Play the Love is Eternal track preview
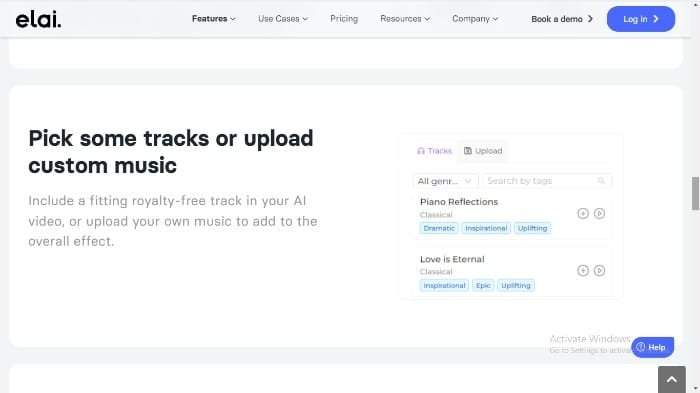 coord(599,271)
